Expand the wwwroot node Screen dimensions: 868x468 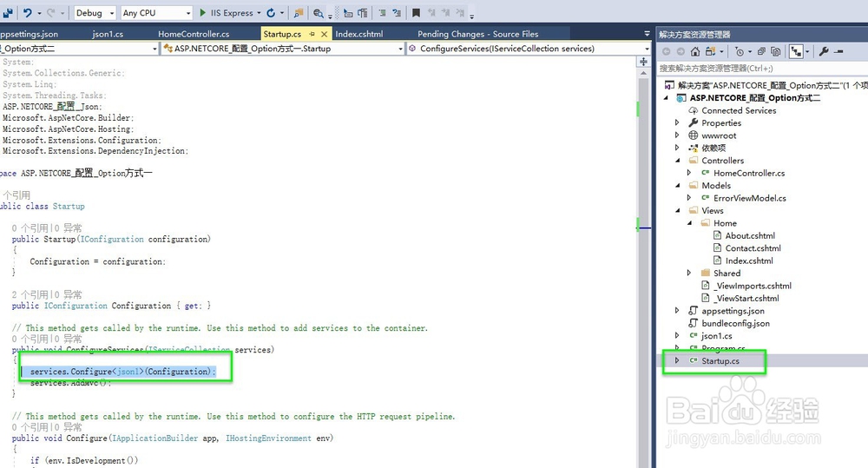click(x=677, y=135)
